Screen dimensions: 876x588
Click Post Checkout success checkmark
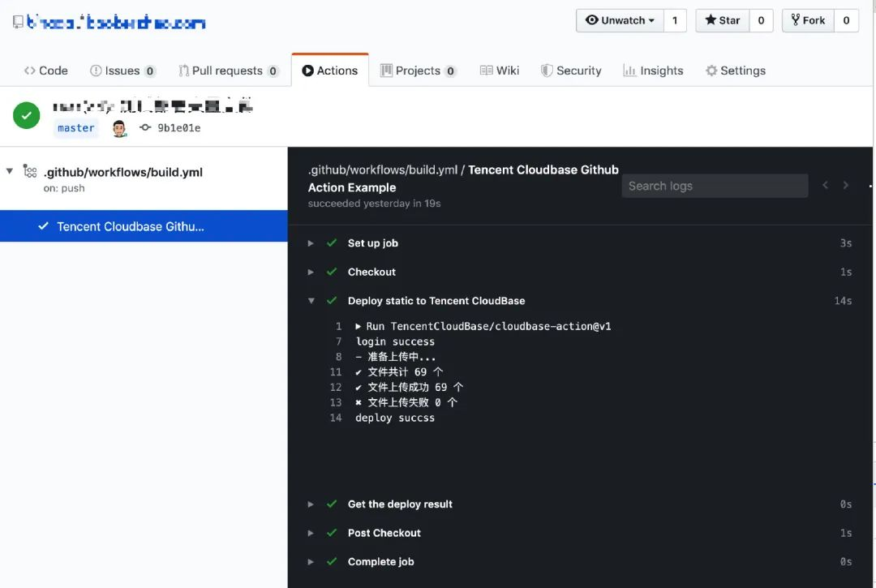(x=332, y=533)
